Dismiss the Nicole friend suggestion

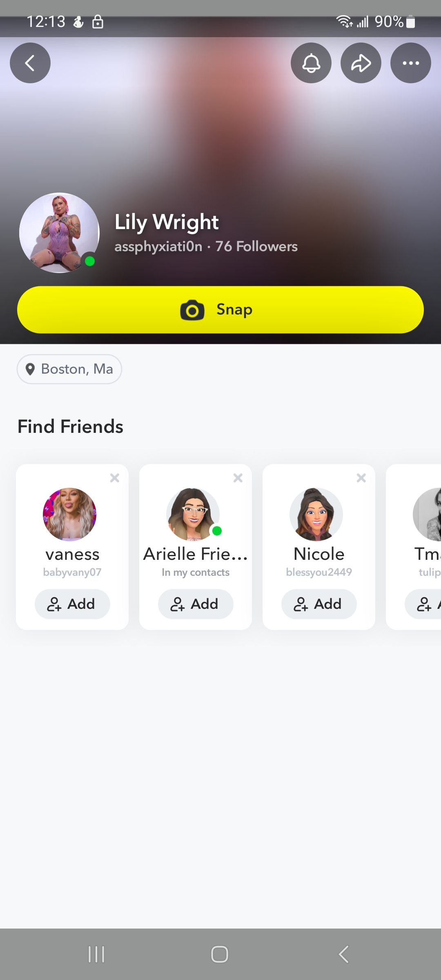pyautogui.click(x=361, y=478)
